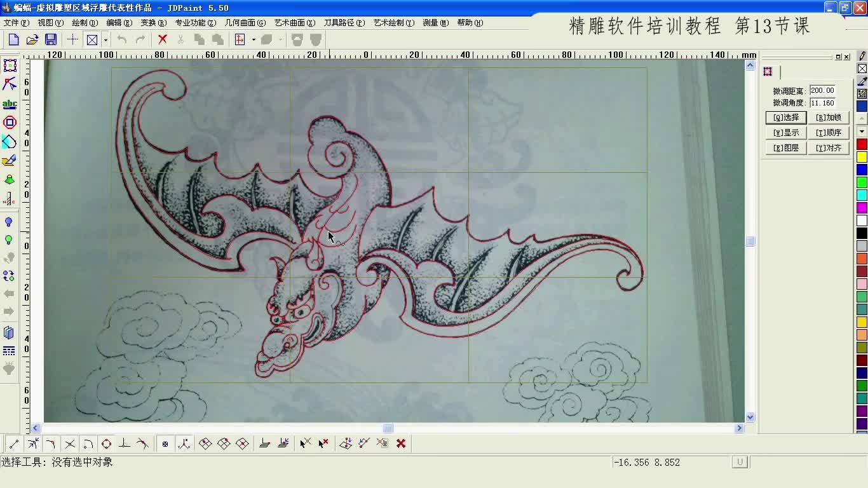The width and height of the screenshot is (868, 488).
Task: Click the red octagon tool on the left
Action: click(10, 122)
